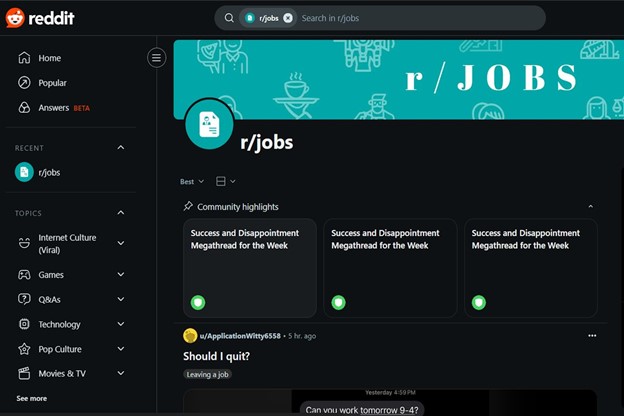Open Answers via its sidebar icon
Screen dimensions: 624x416
pos(24,107)
